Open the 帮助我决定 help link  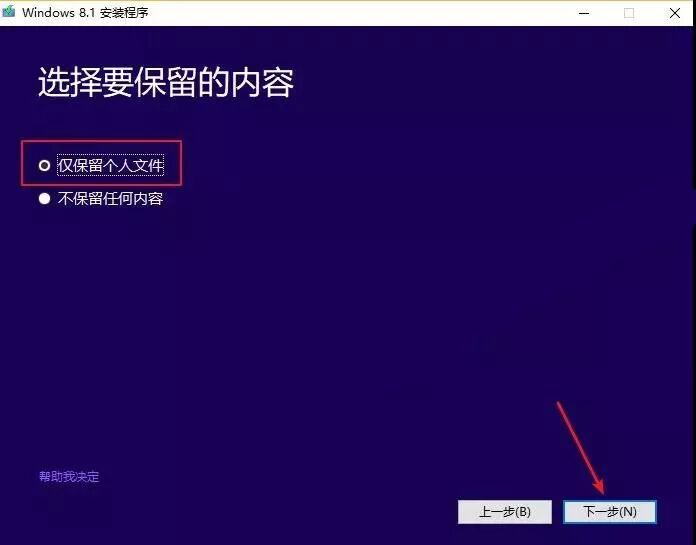click(x=69, y=477)
